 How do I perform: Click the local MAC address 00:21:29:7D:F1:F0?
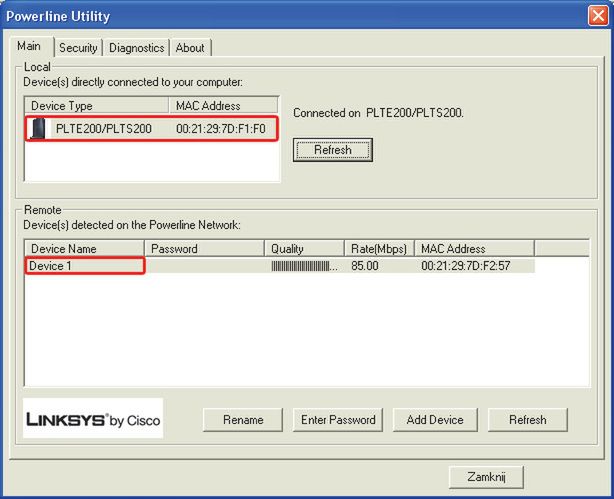pos(221,128)
